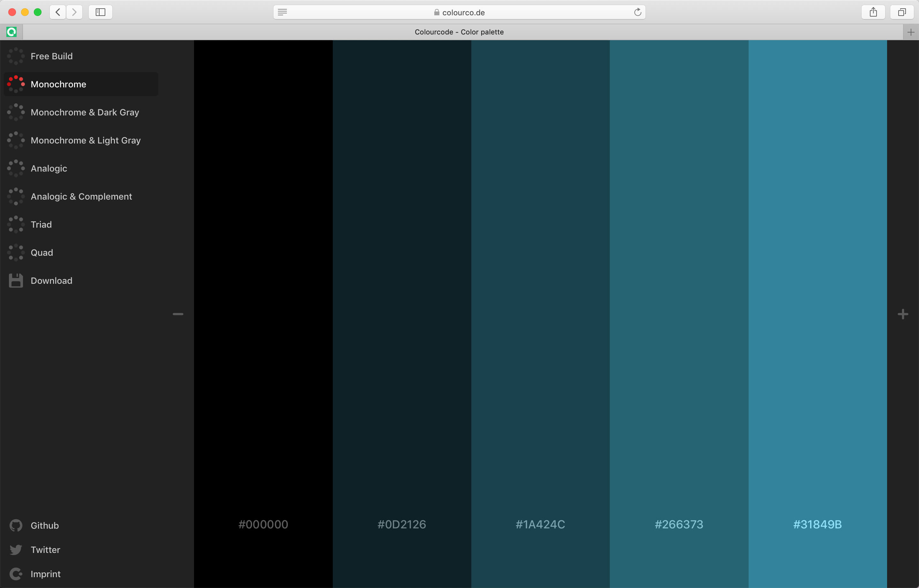Open the Twitter link
This screenshot has width=919, height=588.
pos(46,550)
